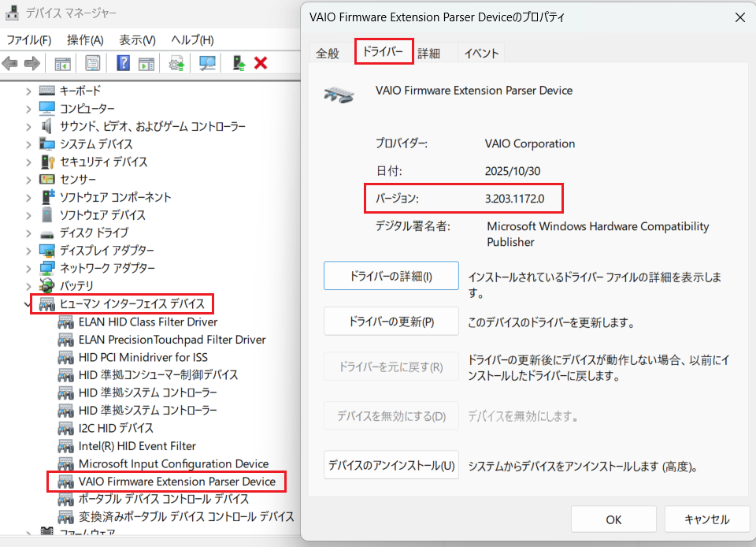Click the add driver computer icon
This screenshot has width=756, height=547.
238,63
